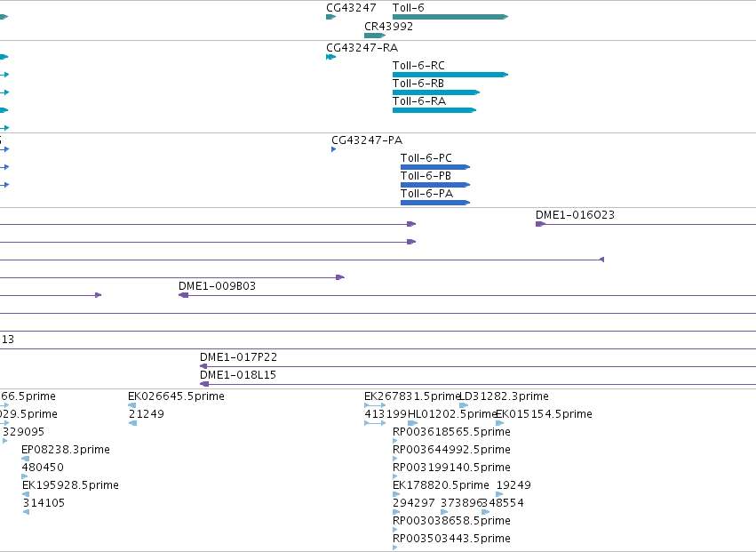
Task: Select the 19249 feature label
Action: pyautogui.click(x=513, y=485)
